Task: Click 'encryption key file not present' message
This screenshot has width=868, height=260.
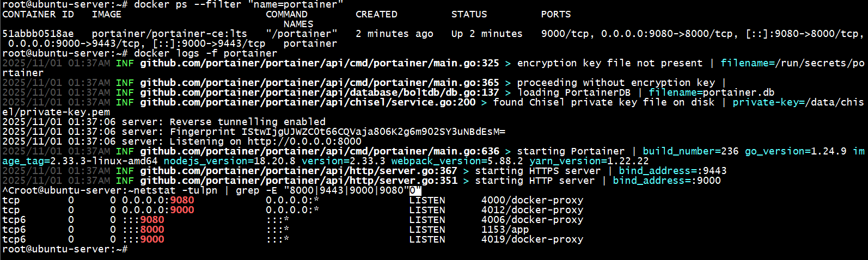Action: point(610,63)
